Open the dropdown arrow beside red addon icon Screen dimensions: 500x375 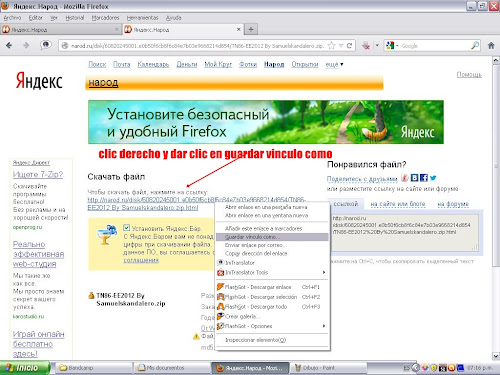[377, 45]
